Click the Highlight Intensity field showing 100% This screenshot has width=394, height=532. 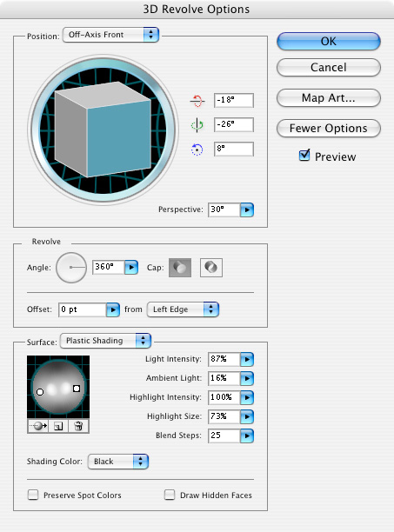pos(224,397)
